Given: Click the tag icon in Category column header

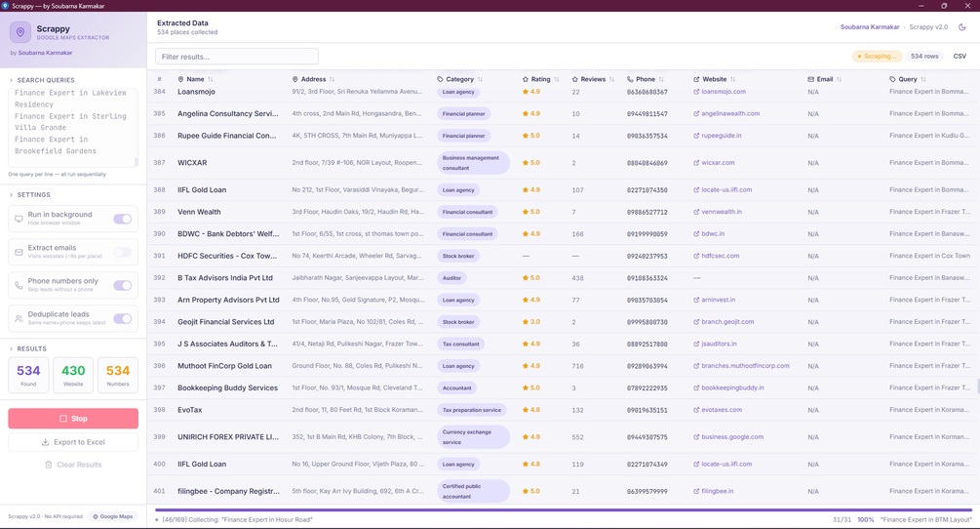Looking at the screenshot, I should [440, 79].
